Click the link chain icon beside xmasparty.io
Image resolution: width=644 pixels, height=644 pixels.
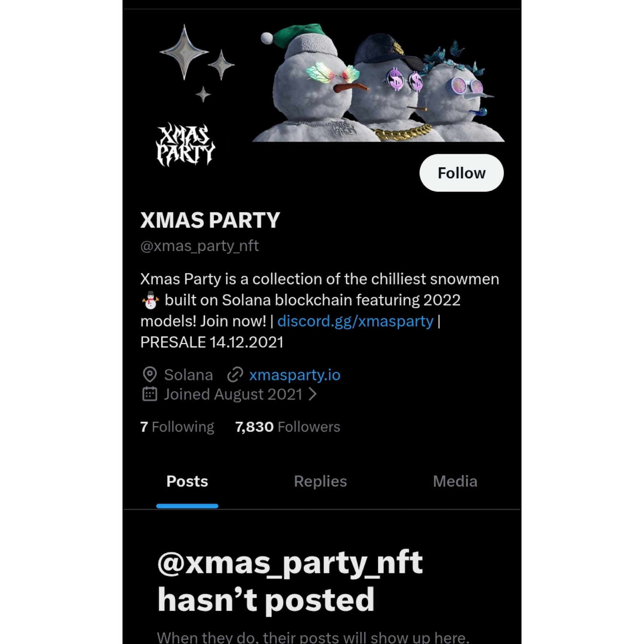[235, 375]
